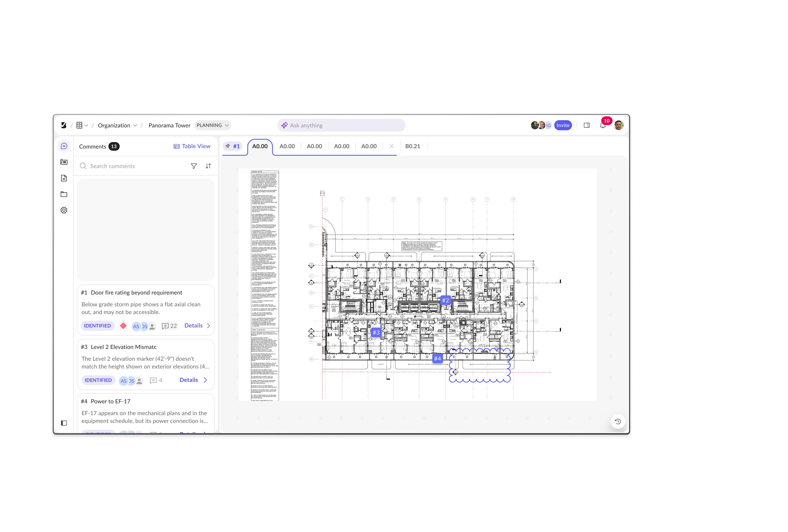Toggle the right side panel icon

(x=587, y=125)
